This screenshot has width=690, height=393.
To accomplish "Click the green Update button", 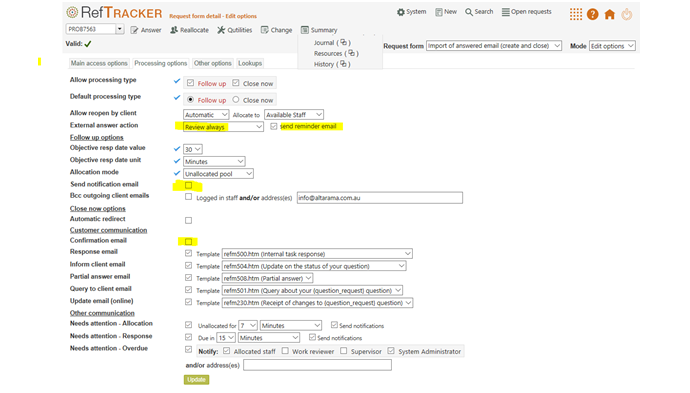I will pos(196,379).
